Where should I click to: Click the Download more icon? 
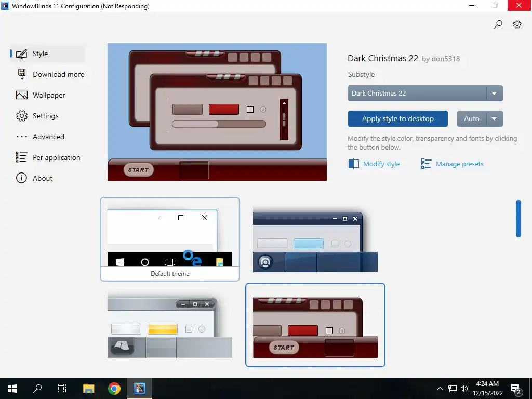tap(22, 74)
